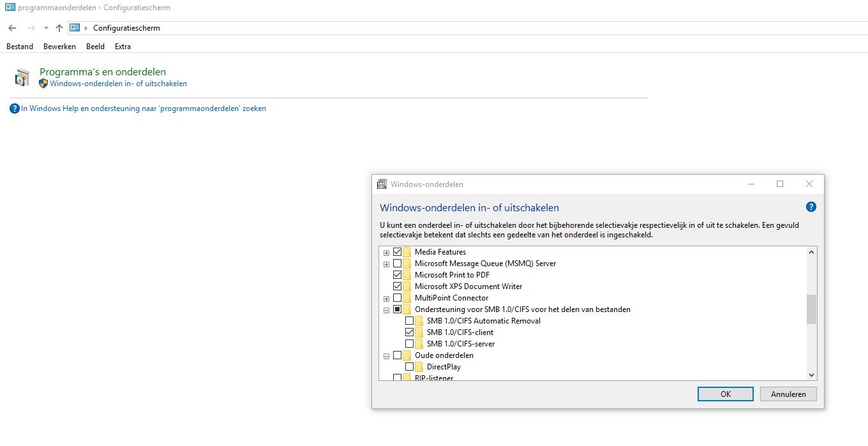868x446 pixels.
Task: Uncheck the Media Features checkbox
Action: tap(398, 252)
